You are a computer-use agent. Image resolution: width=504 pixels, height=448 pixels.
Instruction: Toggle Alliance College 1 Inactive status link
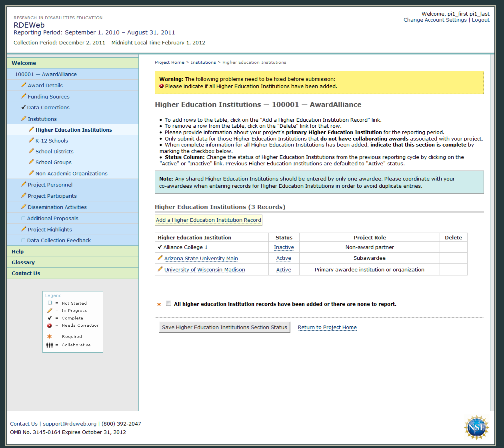(x=284, y=247)
